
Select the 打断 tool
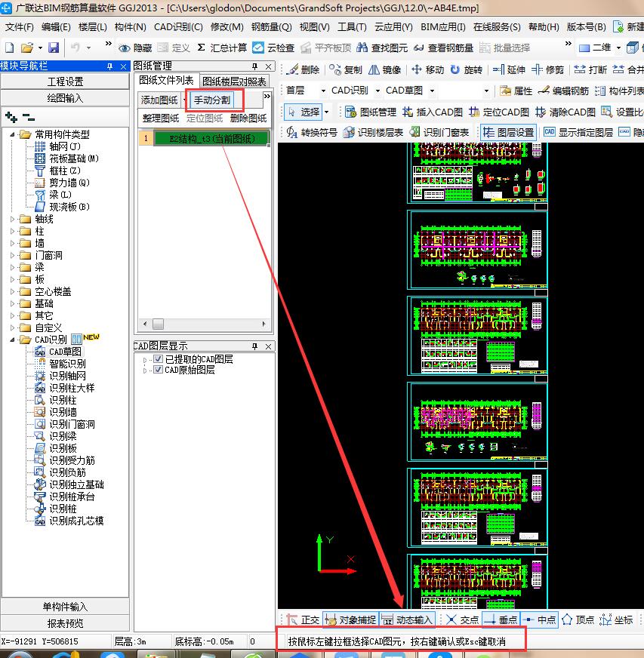point(590,69)
